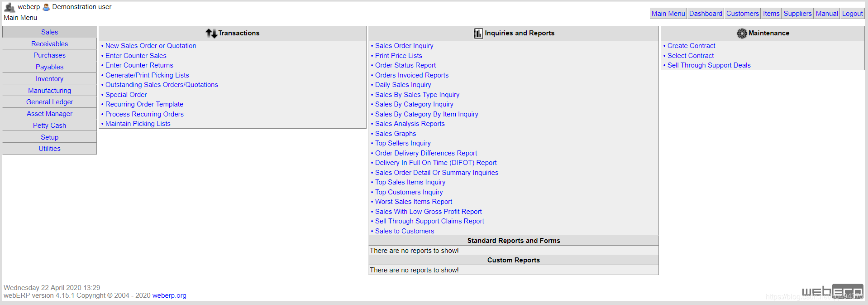Visit the weberp.org footer link
868x305 pixels.
pyautogui.click(x=169, y=295)
